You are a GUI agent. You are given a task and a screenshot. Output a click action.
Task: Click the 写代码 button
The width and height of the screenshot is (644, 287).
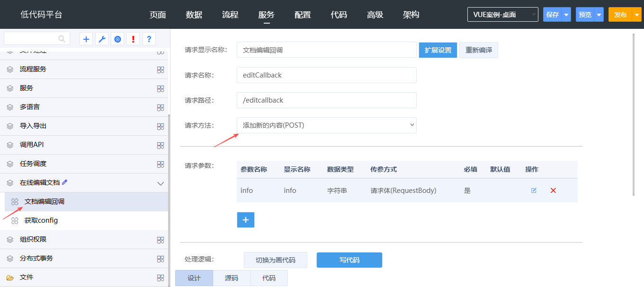click(349, 260)
